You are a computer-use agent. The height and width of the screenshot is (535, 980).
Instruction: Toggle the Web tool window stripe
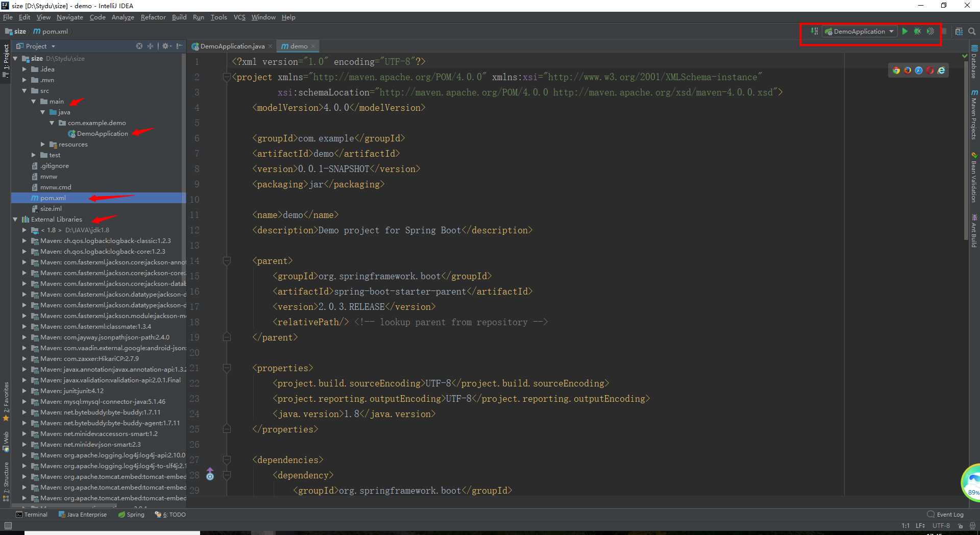coord(6,442)
